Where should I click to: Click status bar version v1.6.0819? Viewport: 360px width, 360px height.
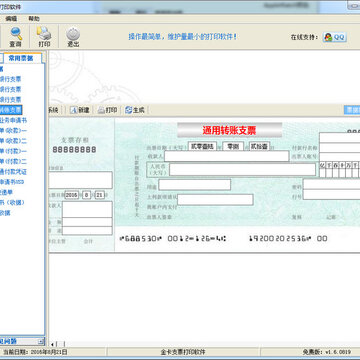pyautogui.click(x=338, y=352)
